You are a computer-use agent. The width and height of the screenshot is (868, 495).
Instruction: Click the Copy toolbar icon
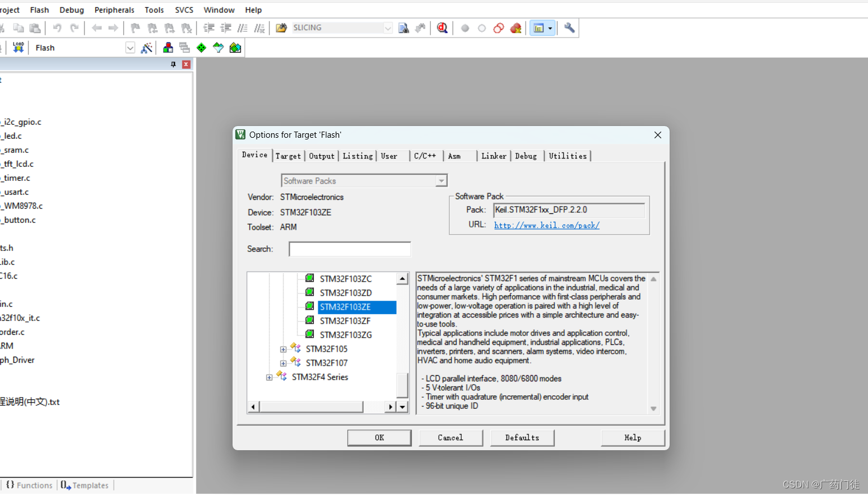(18, 28)
